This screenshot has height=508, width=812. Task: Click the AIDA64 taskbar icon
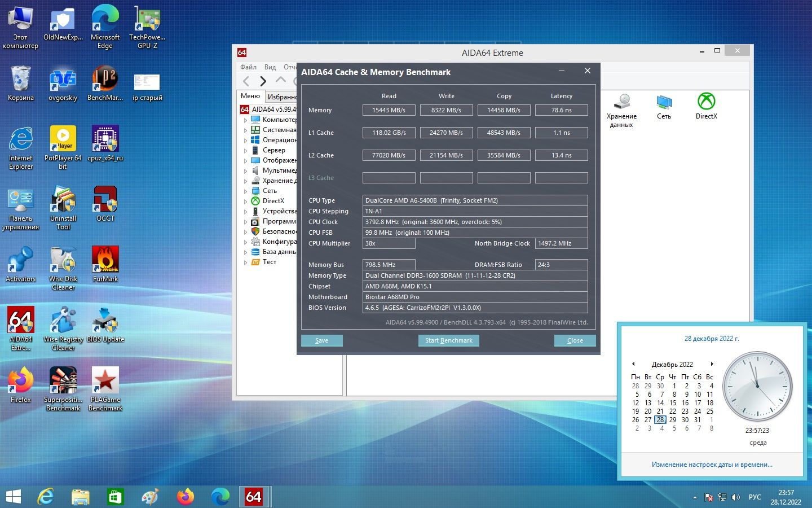point(253,497)
